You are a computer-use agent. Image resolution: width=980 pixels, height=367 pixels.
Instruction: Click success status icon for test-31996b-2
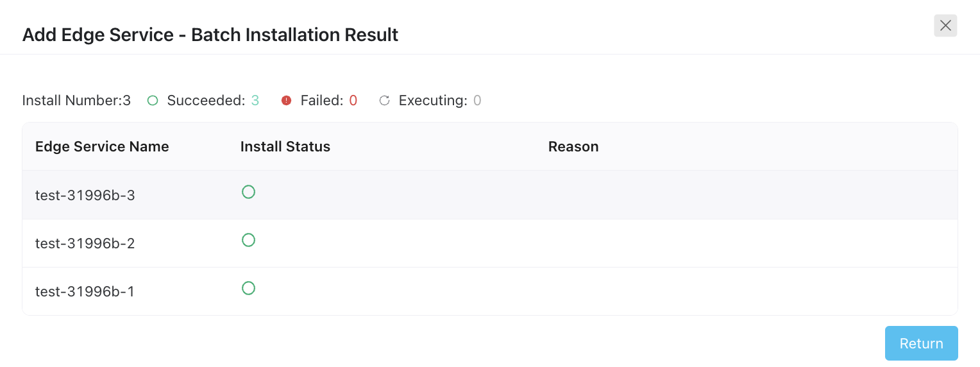pos(248,240)
